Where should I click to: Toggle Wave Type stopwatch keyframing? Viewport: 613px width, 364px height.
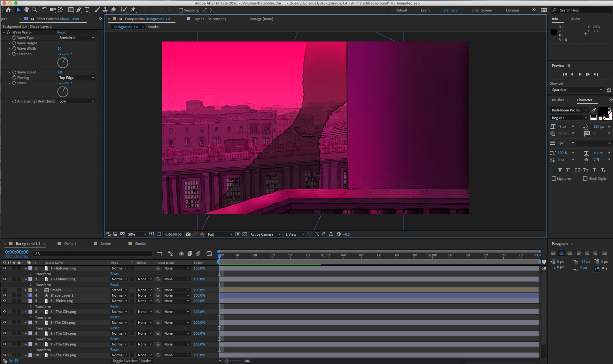[14, 38]
